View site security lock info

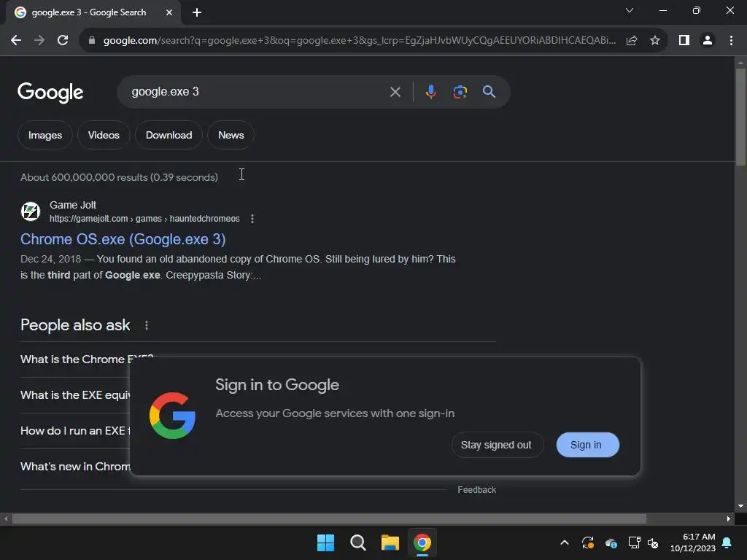point(92,41)
